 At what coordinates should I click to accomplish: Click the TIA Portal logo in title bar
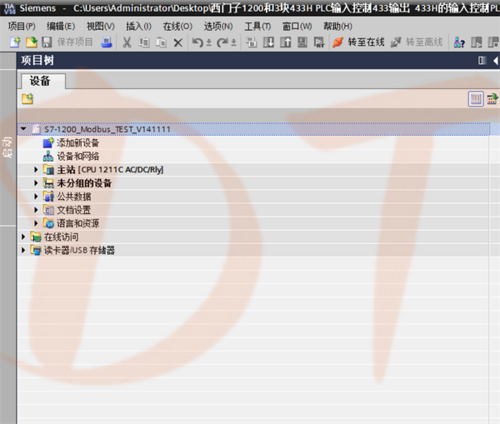pyautogui.click(x=9, y=8)
